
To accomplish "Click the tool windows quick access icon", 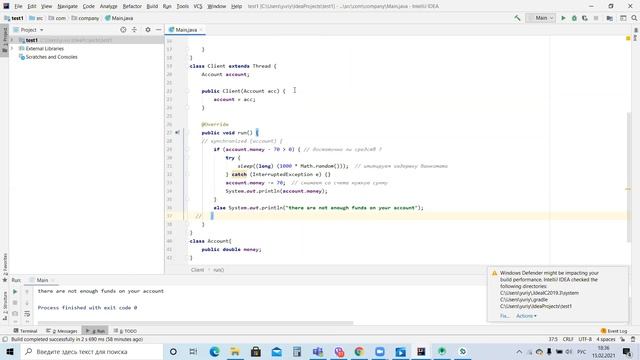I will [5, 339].
